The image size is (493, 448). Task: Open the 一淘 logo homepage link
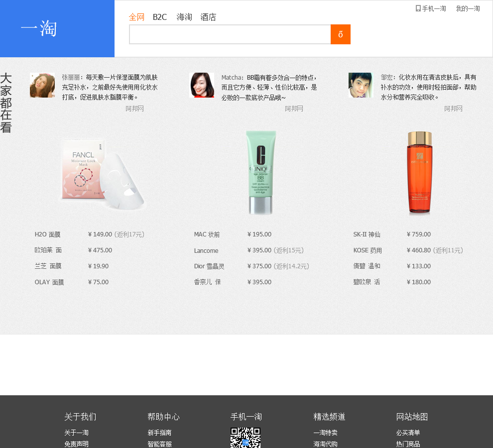pos(39,28)
